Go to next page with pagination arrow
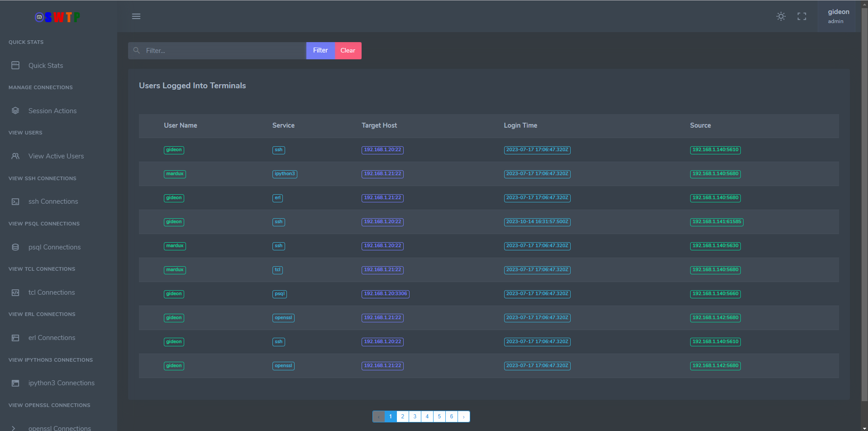 click(x=463, y=417)
